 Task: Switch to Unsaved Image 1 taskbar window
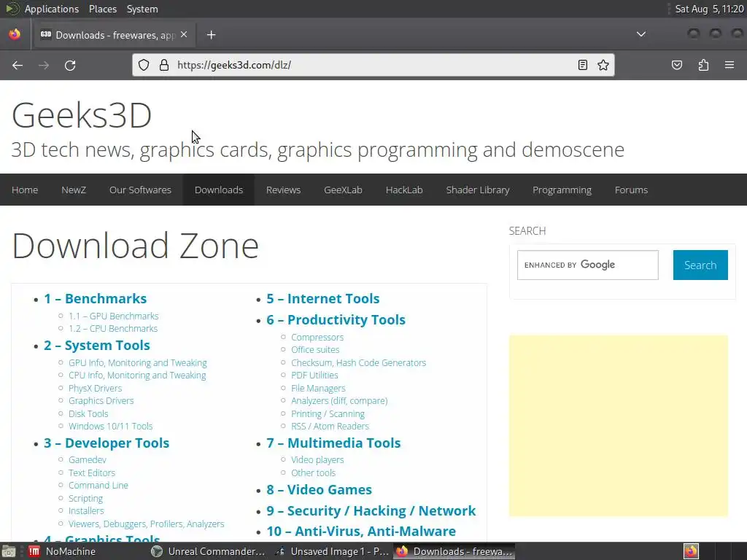point(332,551)
